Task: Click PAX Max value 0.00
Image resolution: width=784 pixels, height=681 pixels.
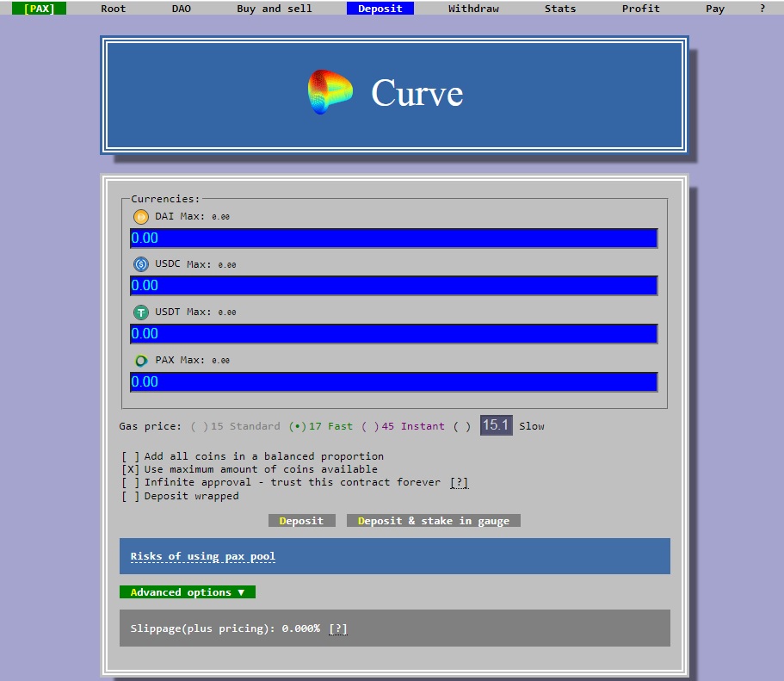Action: [x=220, y=361]
